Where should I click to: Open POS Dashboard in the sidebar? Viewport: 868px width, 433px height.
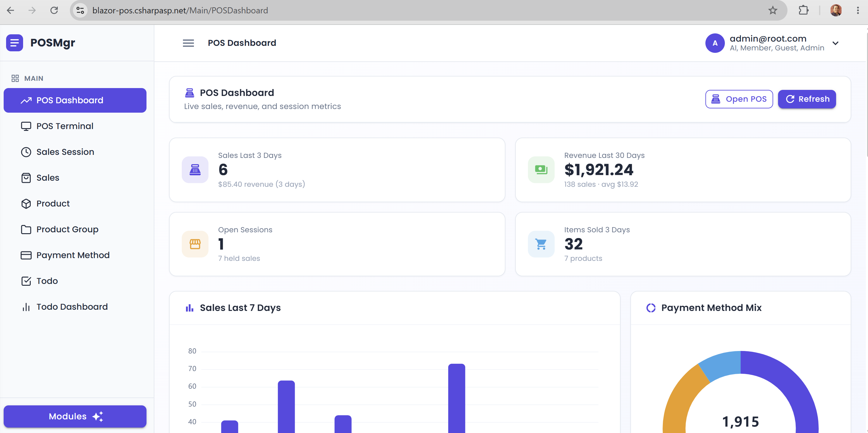[x=75, y=100]
